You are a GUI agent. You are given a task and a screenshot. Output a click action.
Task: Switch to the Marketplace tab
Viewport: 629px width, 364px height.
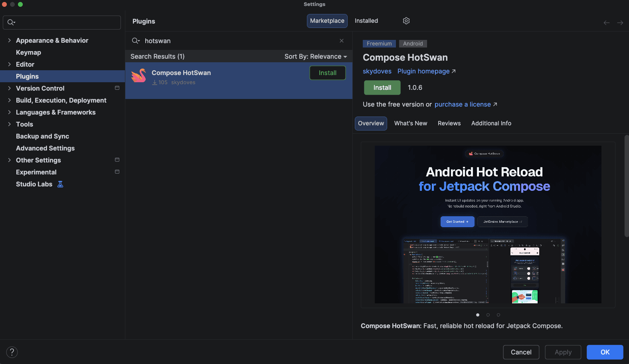click(327, 21)
